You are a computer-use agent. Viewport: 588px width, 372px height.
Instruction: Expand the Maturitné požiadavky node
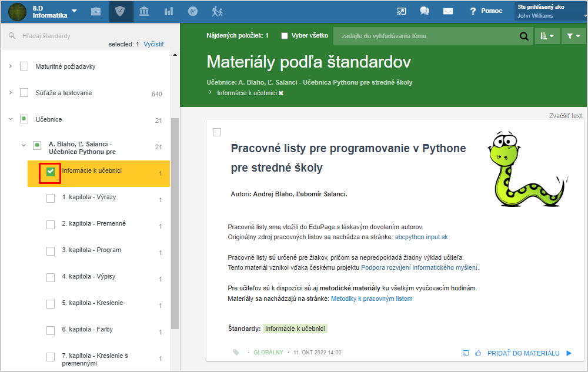[x=11, y=66]
